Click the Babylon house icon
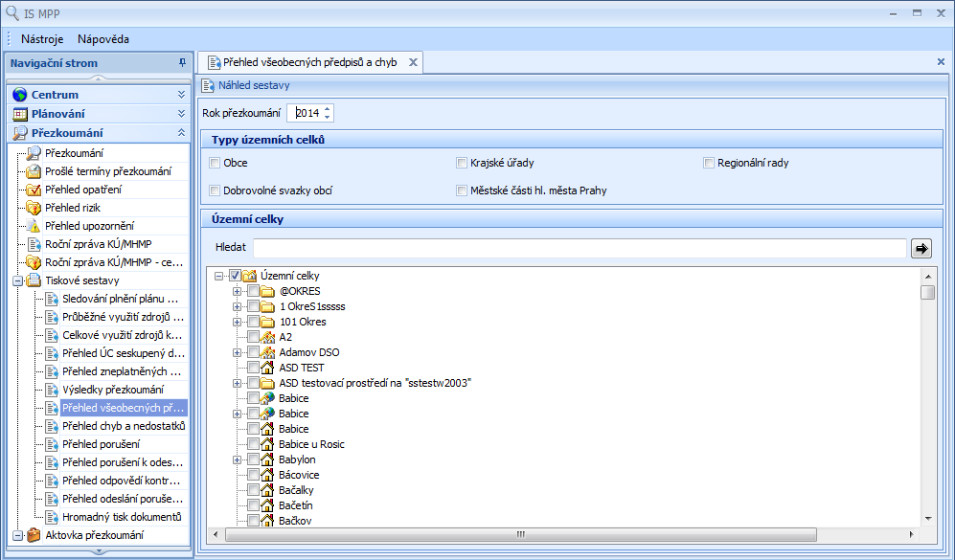The width and height of the screenshot is (955, 560). 268,459
